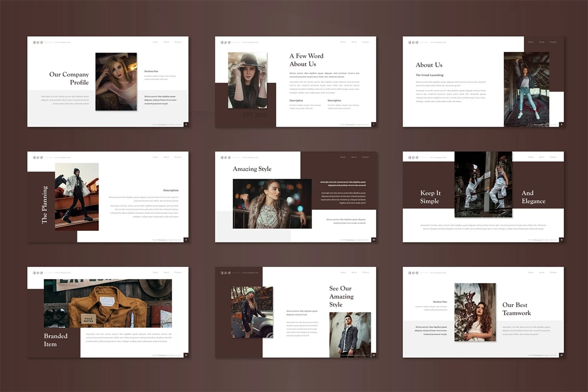The height and width of the screenshot is (392, 588).
Task: Click the Amazing Style slide heading
Action: point(252,169)
